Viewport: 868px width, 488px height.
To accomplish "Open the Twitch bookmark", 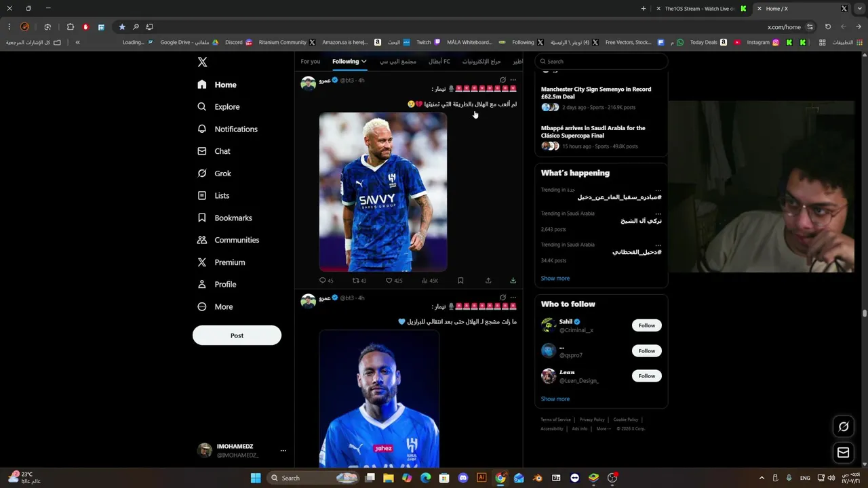I will 428,42.
